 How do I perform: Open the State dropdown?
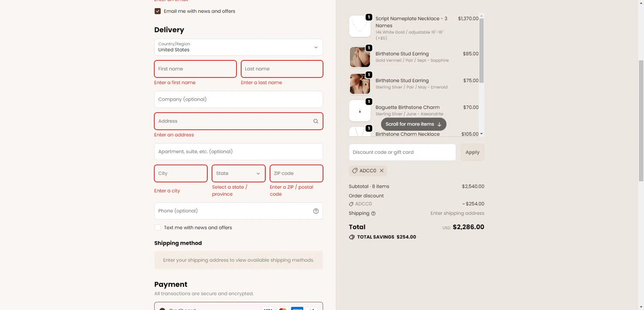point(238,174)
